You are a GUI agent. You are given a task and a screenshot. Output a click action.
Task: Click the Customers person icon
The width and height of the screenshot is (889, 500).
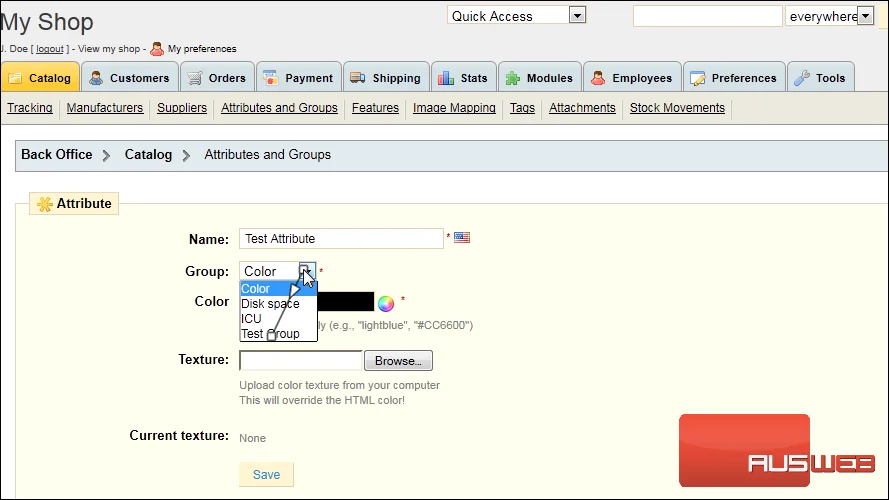point(96,78)
